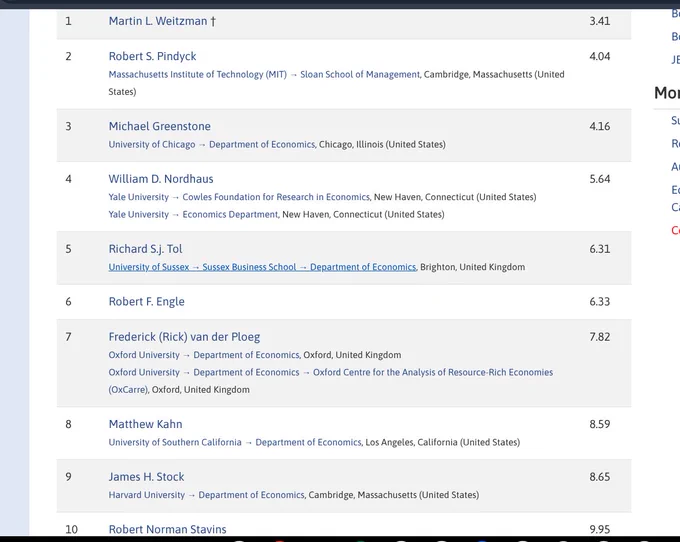
Task: Select Tol's score 6.31
Action: click(599, 249)
